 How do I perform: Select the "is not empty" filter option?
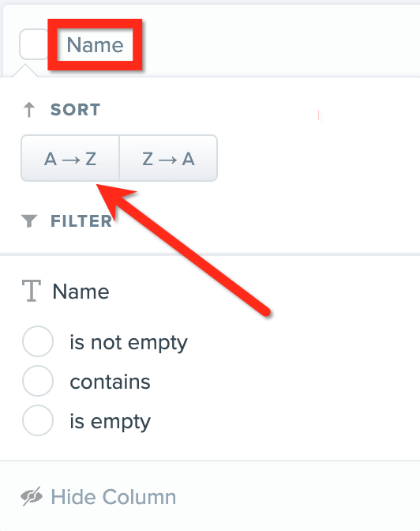point(38,341)
